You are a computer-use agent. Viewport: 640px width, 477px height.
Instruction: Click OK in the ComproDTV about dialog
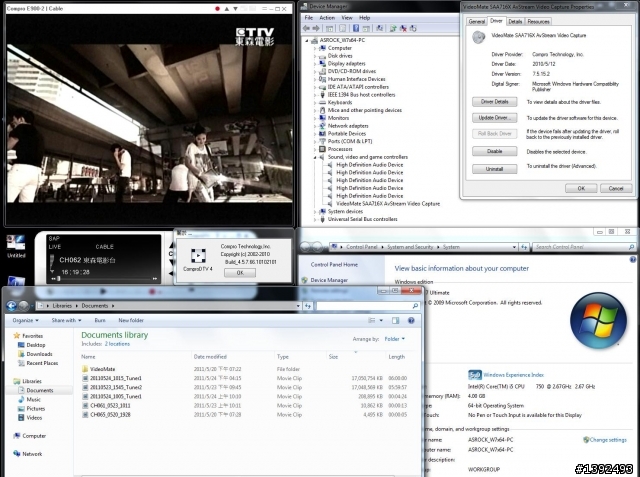point(240,273)
